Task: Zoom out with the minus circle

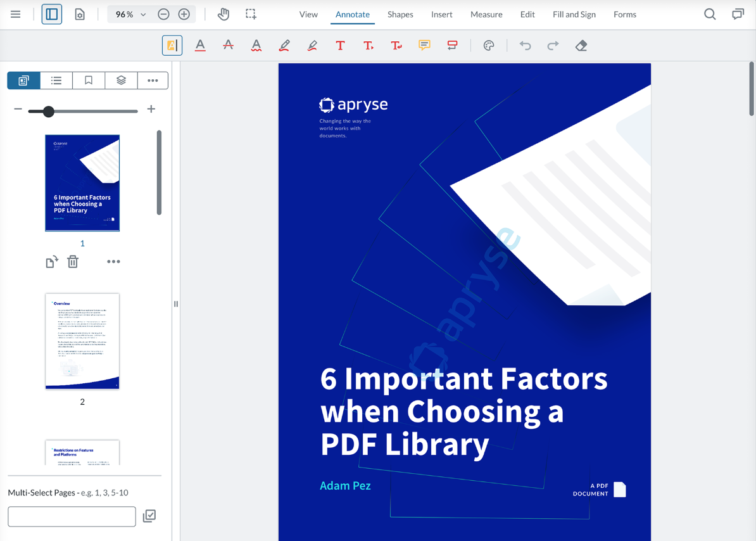Action: pos(163,15)
